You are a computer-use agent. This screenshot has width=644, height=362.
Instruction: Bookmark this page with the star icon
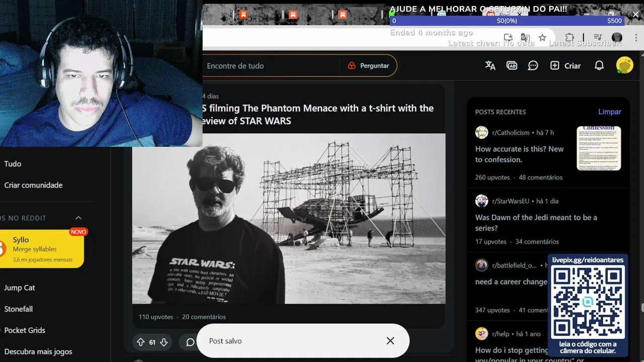click(542, 38)
